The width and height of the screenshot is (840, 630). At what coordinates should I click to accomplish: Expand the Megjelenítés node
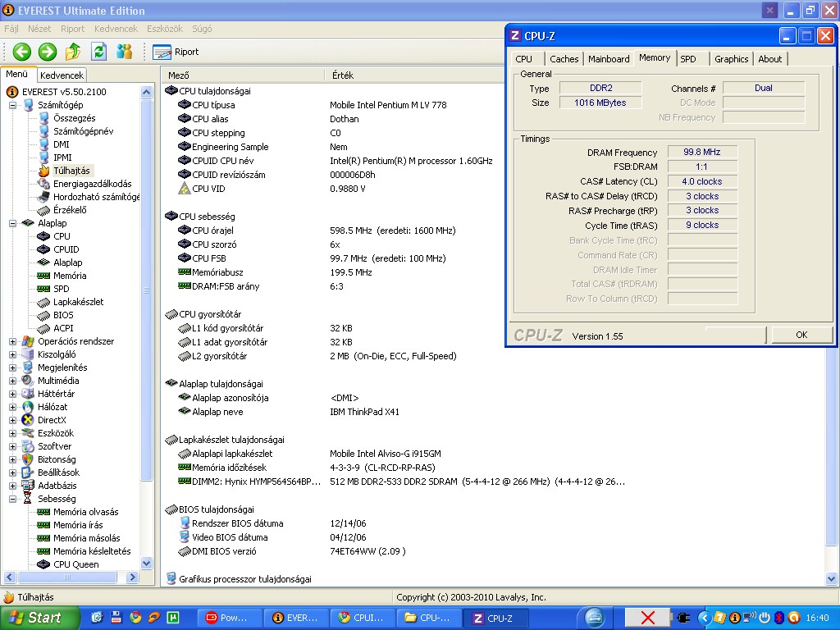(12, 367)
